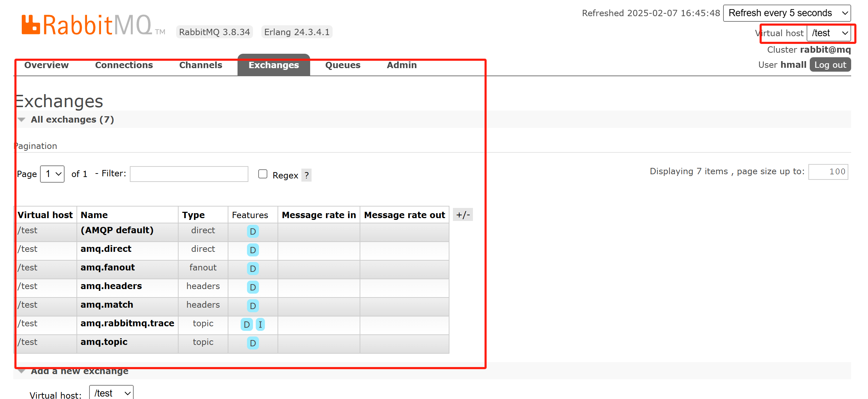
Task: Click the D badge for amq.direct
Action: click(x=253, y=250)
